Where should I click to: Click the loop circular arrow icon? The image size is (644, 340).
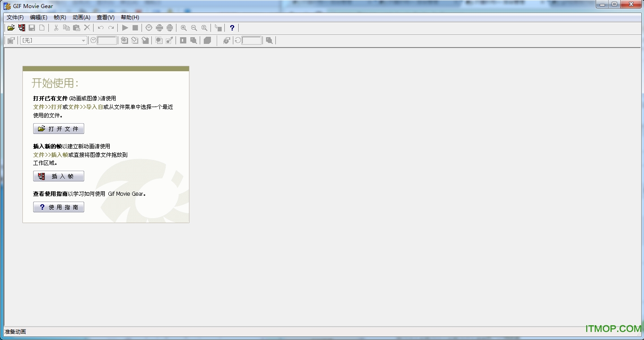238,40
